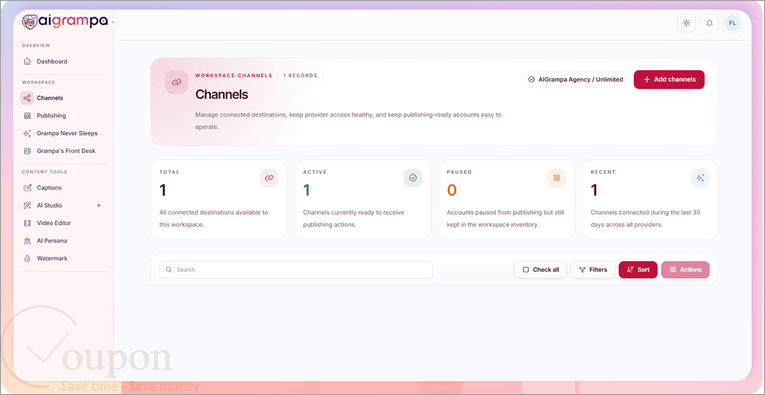This screenshot has width=765, height=395.
Task: Click the Channels header link icon
Action: click(177, 82)
